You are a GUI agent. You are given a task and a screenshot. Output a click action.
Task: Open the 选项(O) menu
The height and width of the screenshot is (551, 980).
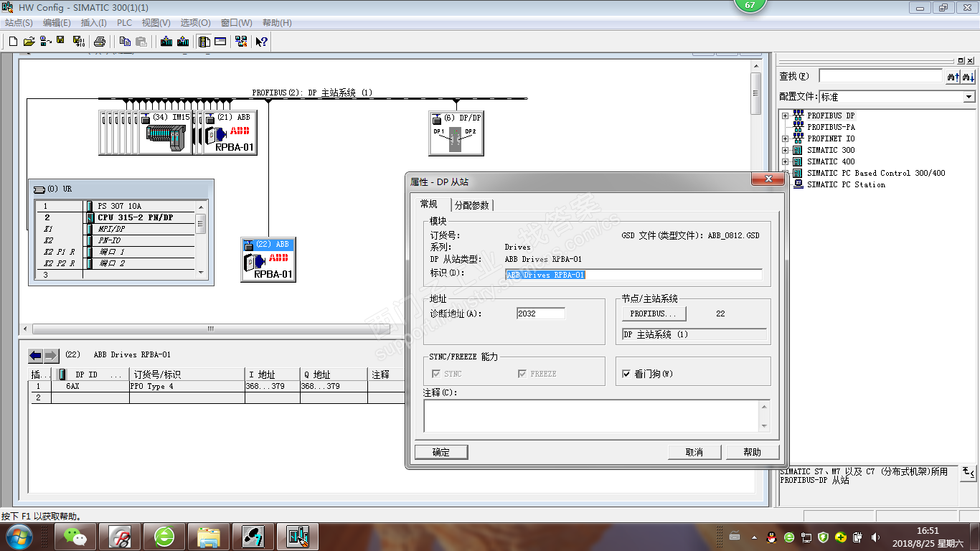pyautogui.click(x=195, y=23)
